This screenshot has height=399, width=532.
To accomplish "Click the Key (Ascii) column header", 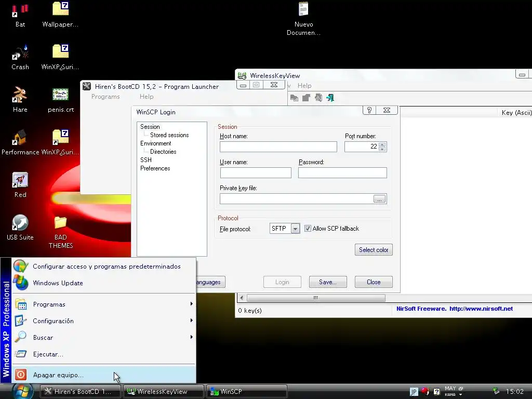I will [516, 113].
